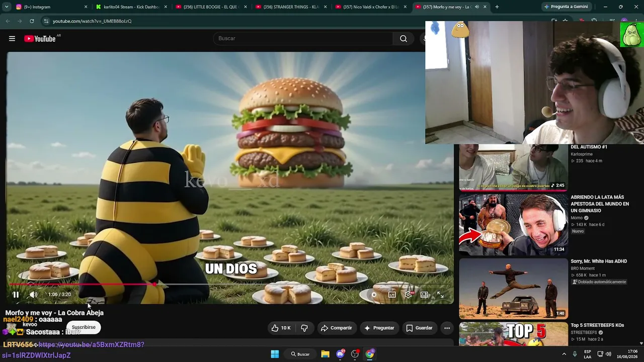Open the three-dot more actions menu
Screen dimensions: 644x362
[x=447, y=328]
